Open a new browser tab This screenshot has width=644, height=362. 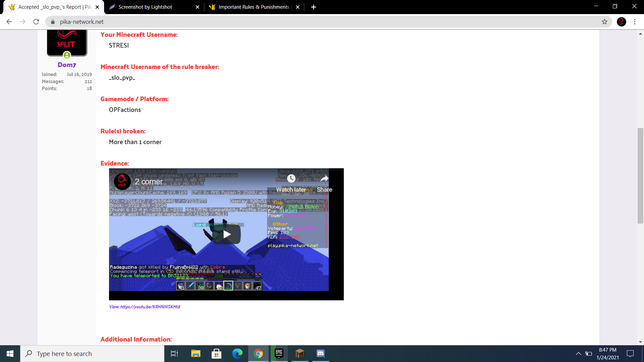(313, 7)
